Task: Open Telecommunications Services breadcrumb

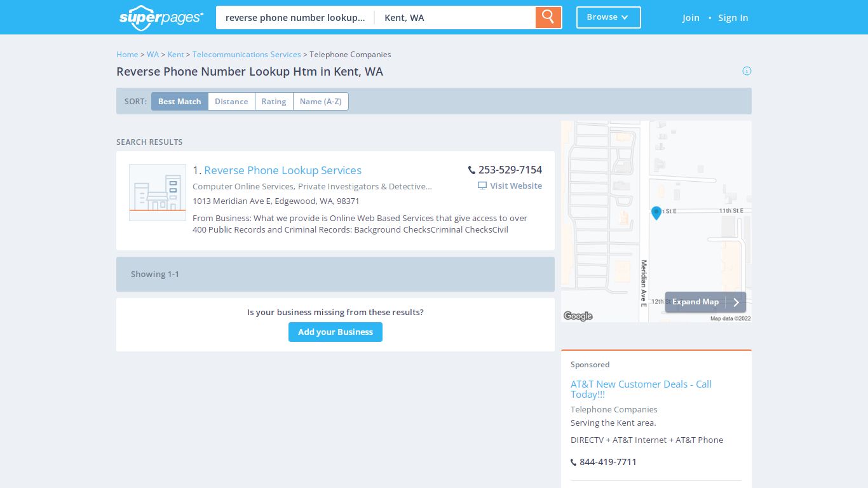Action: coord(247,54)
